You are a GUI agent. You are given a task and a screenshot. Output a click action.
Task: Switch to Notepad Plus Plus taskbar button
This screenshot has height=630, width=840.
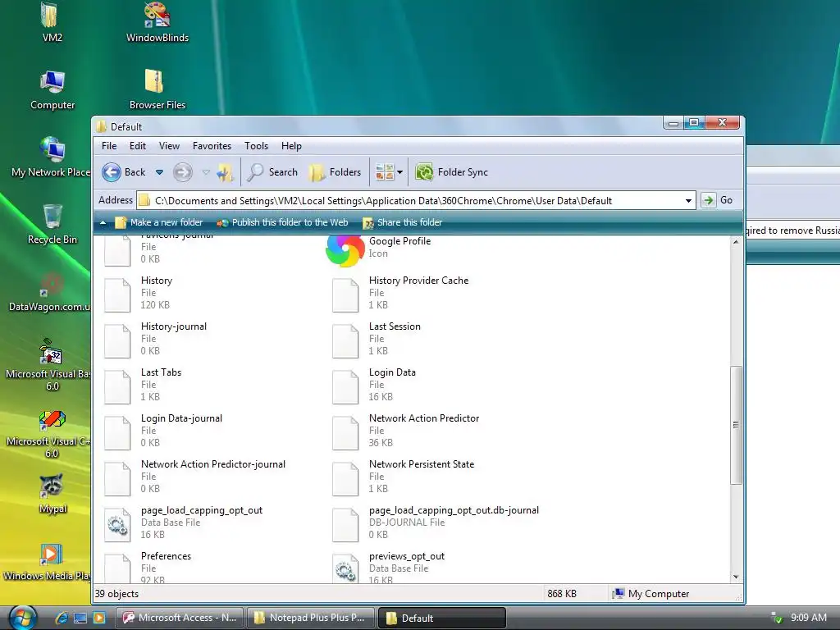(311, 618)
